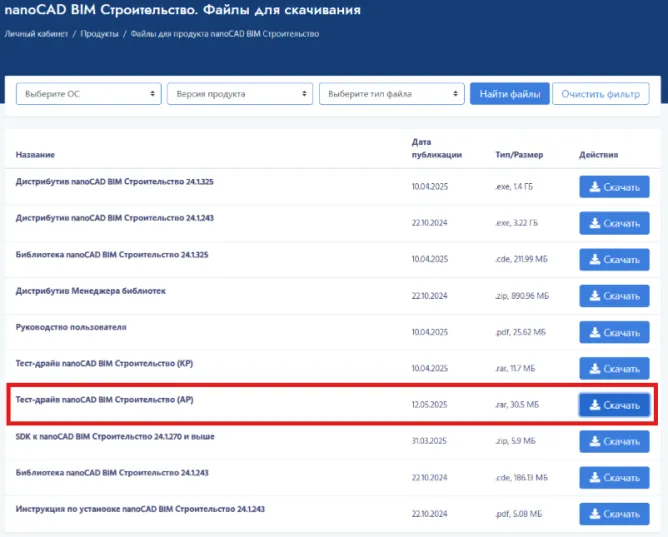Click the size '.exe, 3.22 ГБ'
This screenshot has width=668, height=537.
[516, 223]
